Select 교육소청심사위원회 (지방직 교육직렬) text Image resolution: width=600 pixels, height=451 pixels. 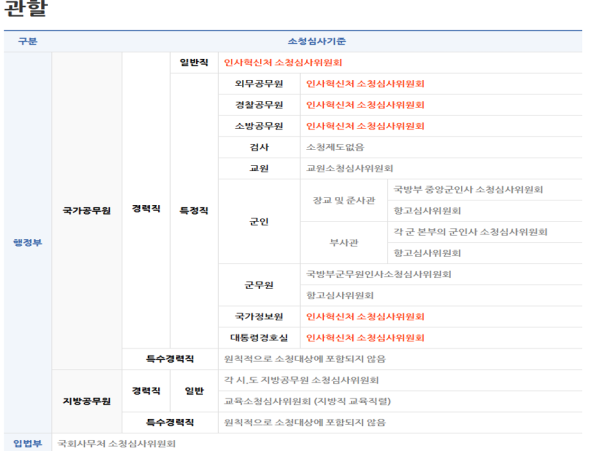click(307, 401)
